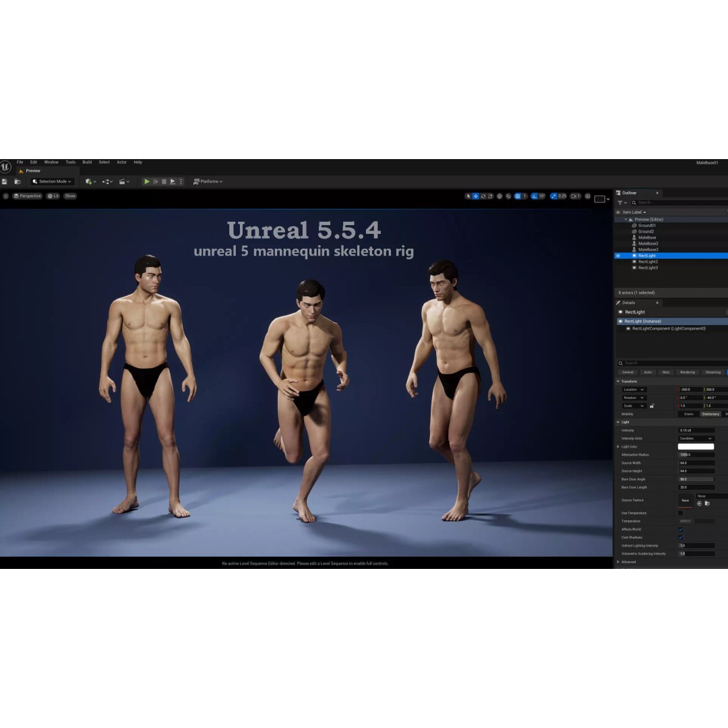728x728 pixels.
Task: Toggle surface snapping icon
Action: (508, 196)
